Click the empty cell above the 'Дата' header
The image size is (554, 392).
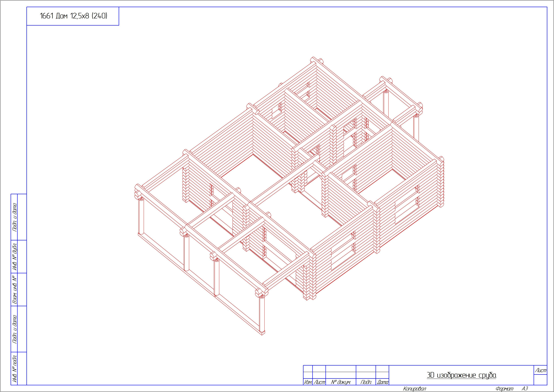[382, 375]
